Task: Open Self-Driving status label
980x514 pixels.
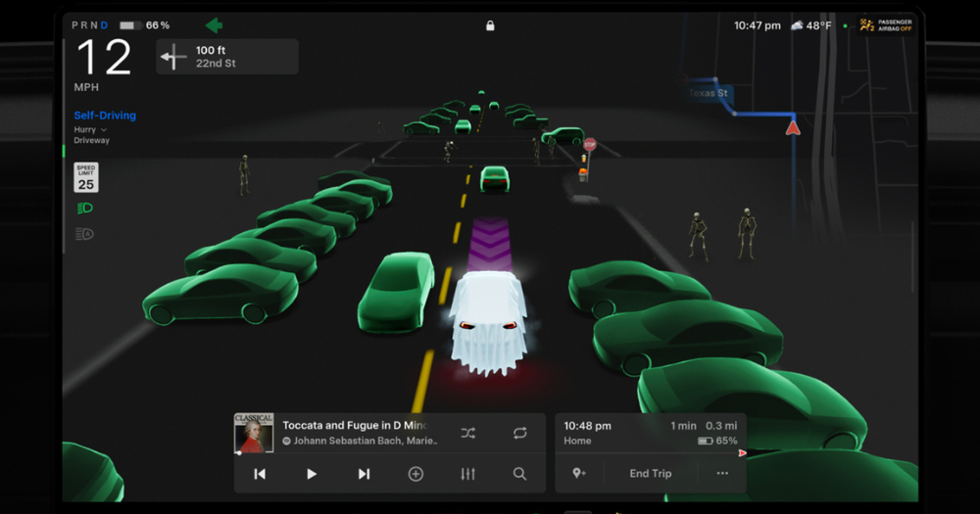Action: point(105,116)
